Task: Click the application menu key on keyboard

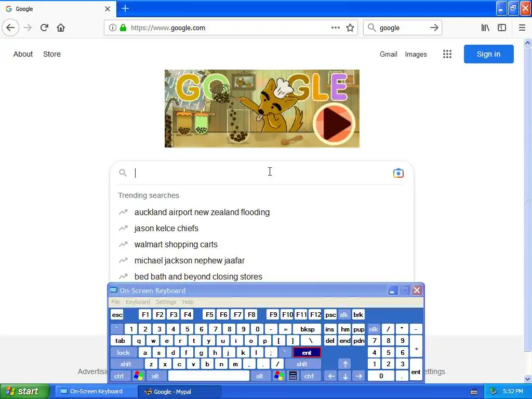Action: point(293,376)
